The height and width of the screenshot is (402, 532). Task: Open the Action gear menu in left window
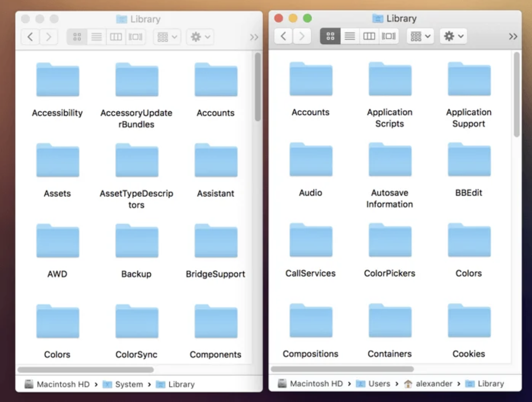pos(200,37)
